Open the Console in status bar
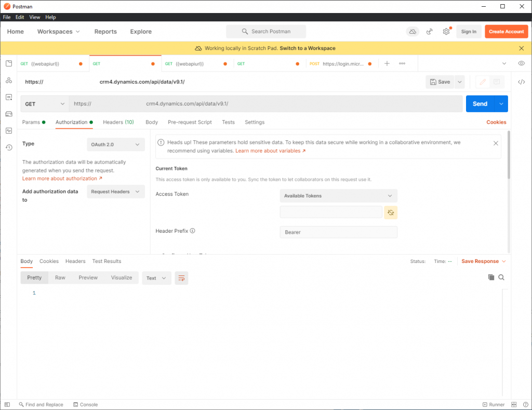532x410 pixels. tap(85, 404)
